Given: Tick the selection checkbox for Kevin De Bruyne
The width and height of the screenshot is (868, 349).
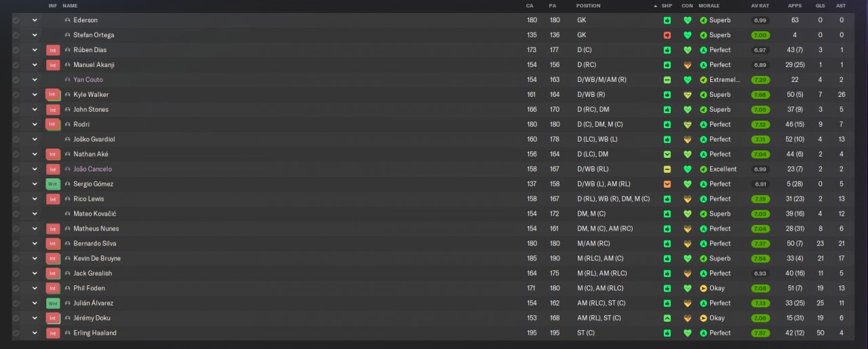Looking at the screenshot, I should [16, 259].
